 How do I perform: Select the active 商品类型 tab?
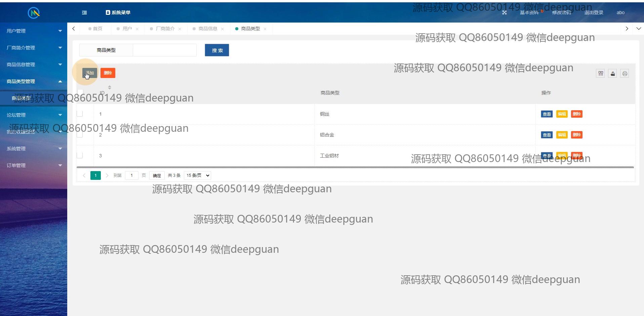pyautogui.click(x=250, y=29)
